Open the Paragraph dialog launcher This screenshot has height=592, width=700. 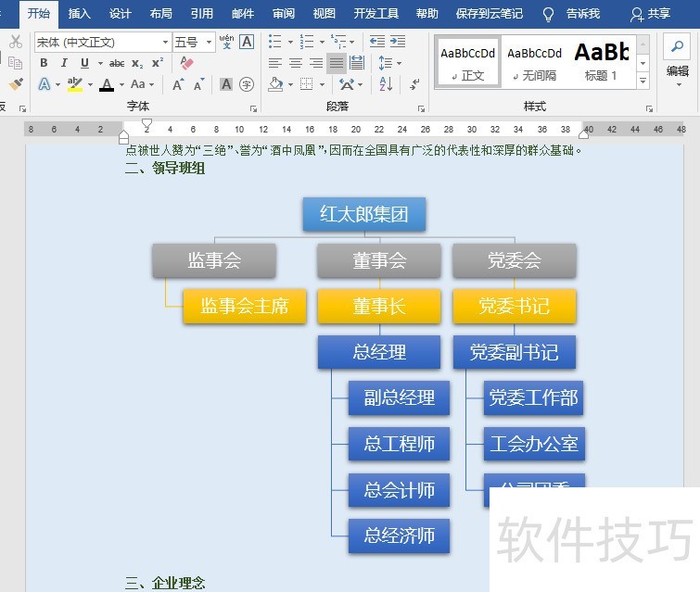click(x=421, y=108)
